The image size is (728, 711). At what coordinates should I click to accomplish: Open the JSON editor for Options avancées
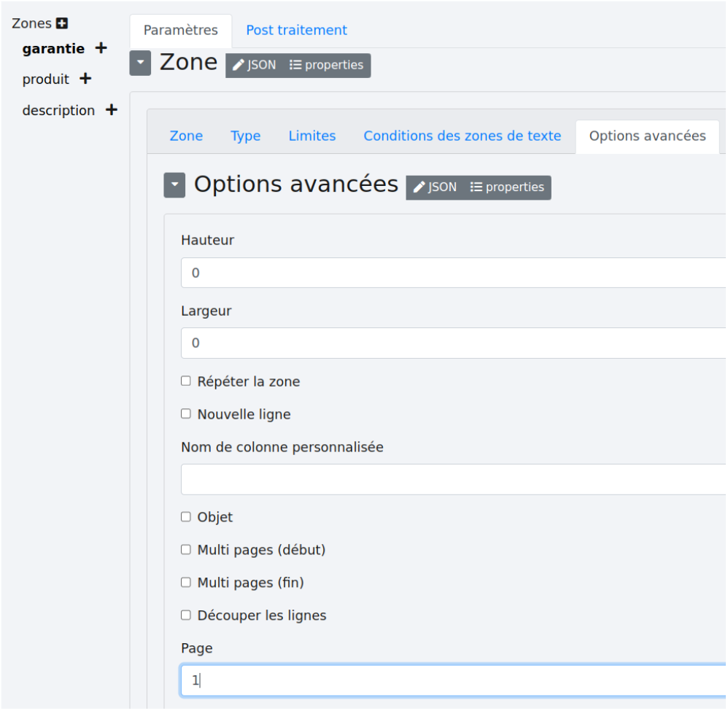tap(435, 187)
